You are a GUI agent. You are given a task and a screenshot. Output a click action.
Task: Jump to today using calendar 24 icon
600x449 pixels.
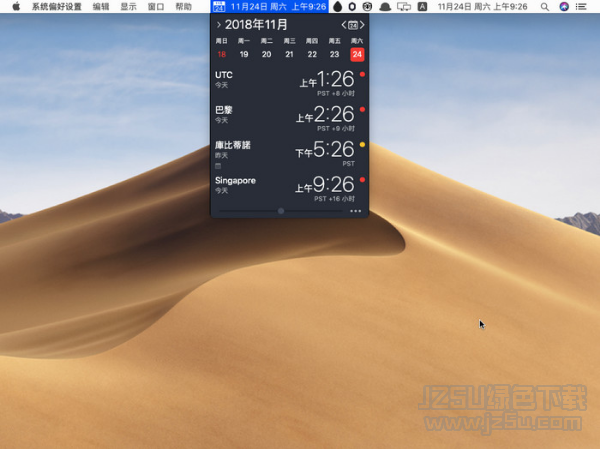[x=353, y=25]
